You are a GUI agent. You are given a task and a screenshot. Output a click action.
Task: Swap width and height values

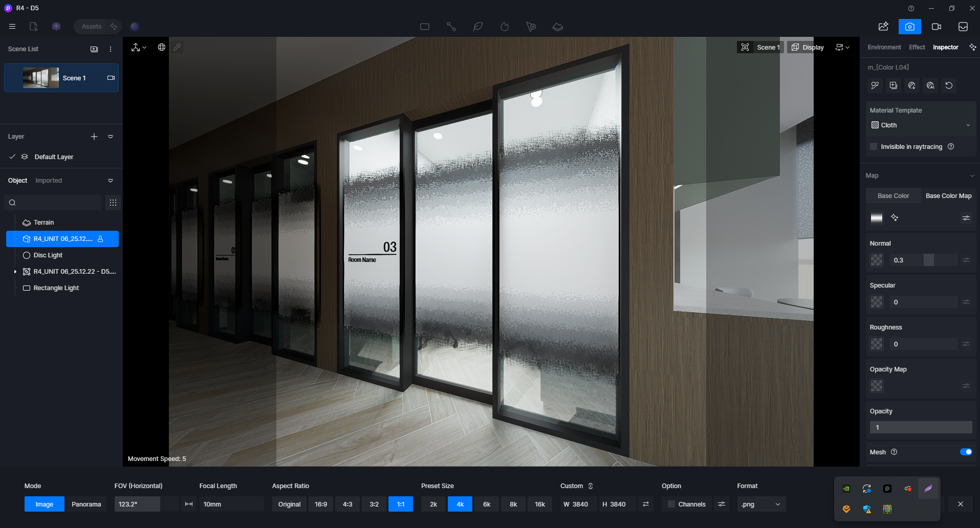point(646,504)
